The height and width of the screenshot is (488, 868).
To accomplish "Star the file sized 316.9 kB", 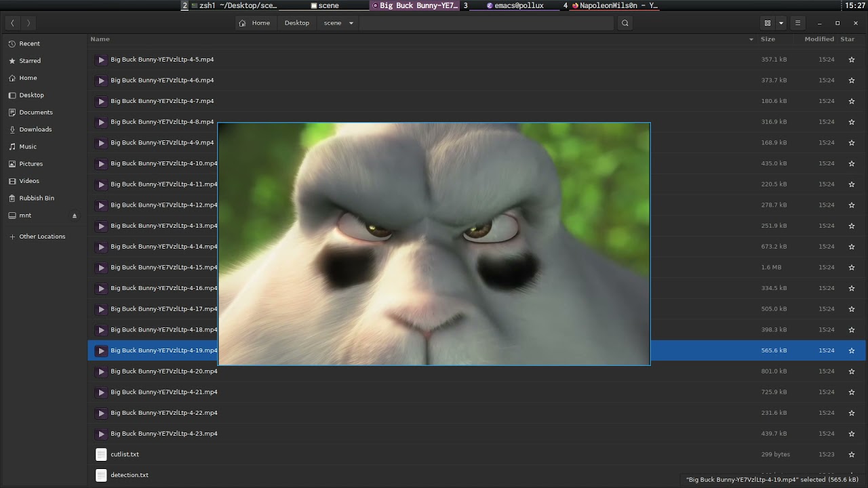I will click(x=852, y=122).
